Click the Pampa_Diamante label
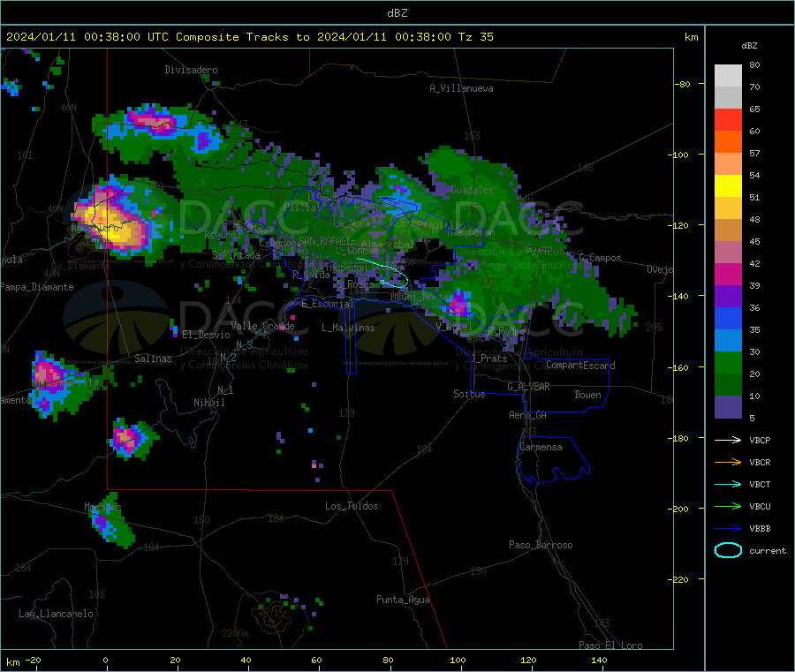This screenshot has height=672, width=795. coord(37,287)
